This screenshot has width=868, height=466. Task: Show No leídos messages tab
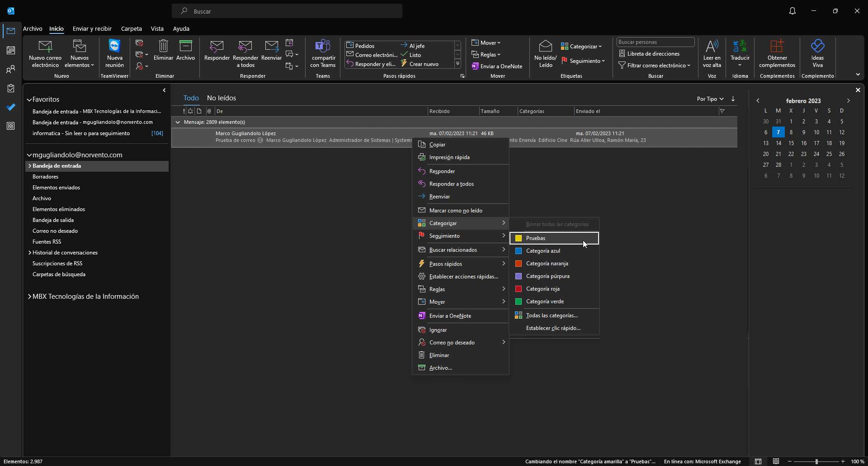[221, 98]
